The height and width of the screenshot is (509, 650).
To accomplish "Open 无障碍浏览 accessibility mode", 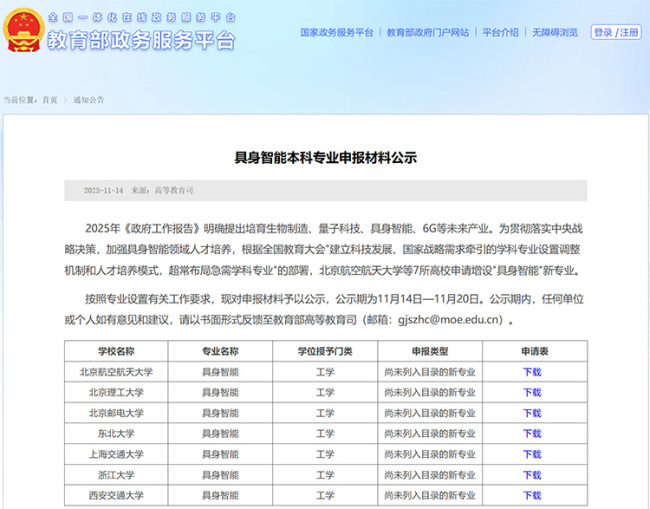I will 555,33.
